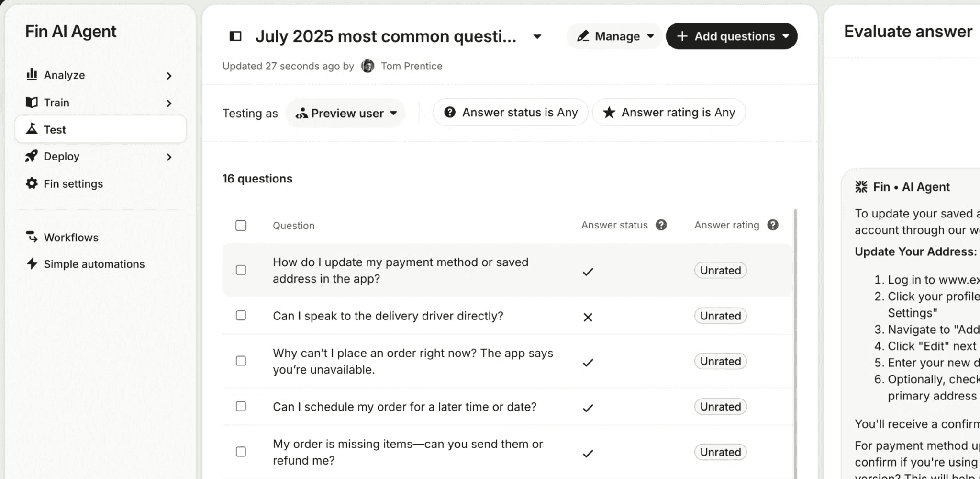This screenshot has width=980, height=479.
Task: Click the Deploy rocket icon
Action: point(32,156)
